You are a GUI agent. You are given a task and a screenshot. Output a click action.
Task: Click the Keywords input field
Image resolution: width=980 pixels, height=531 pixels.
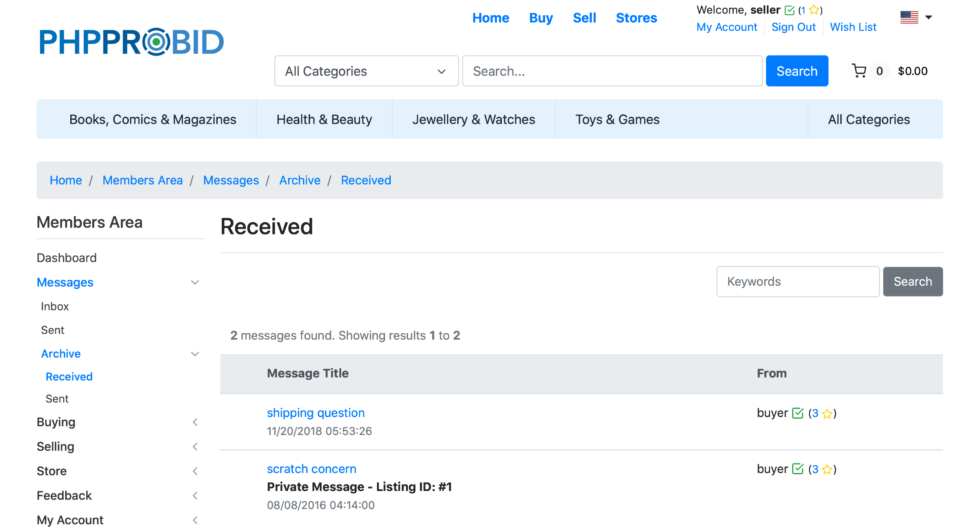pos(797,282)
